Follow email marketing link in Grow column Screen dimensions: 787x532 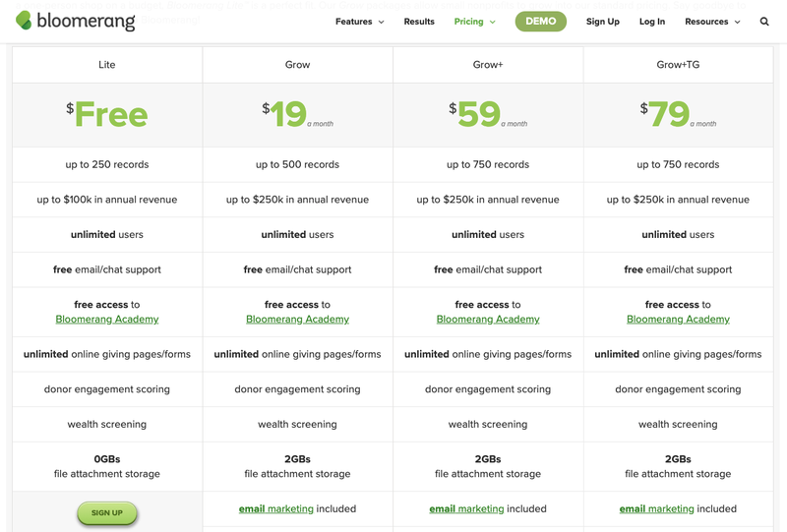pyautogui.click(x=276, y=509)
